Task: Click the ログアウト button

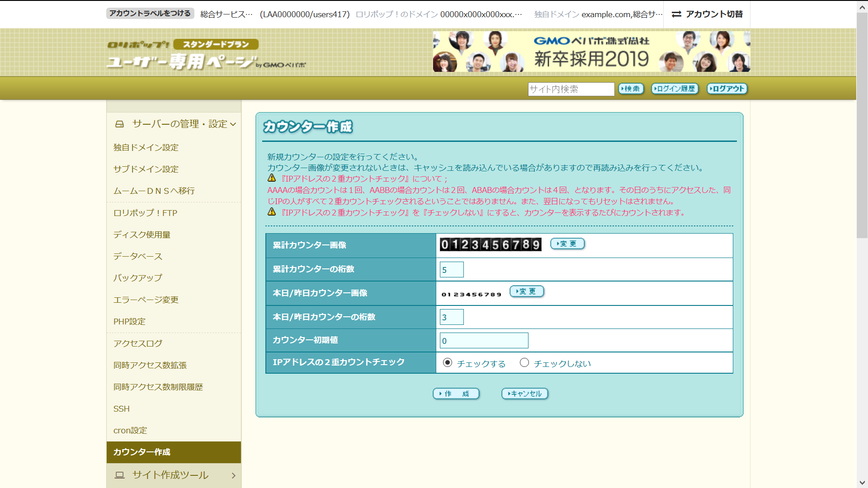Action: pos(727,89)
